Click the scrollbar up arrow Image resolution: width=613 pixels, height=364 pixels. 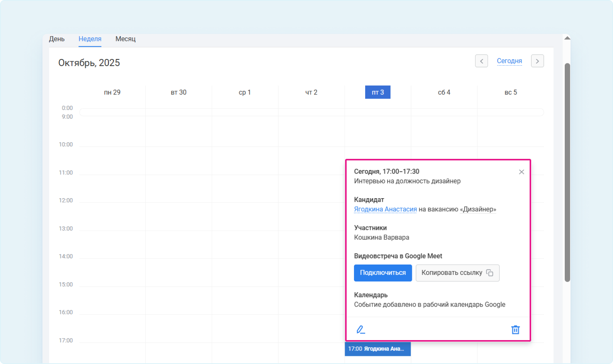click(567, 38)
